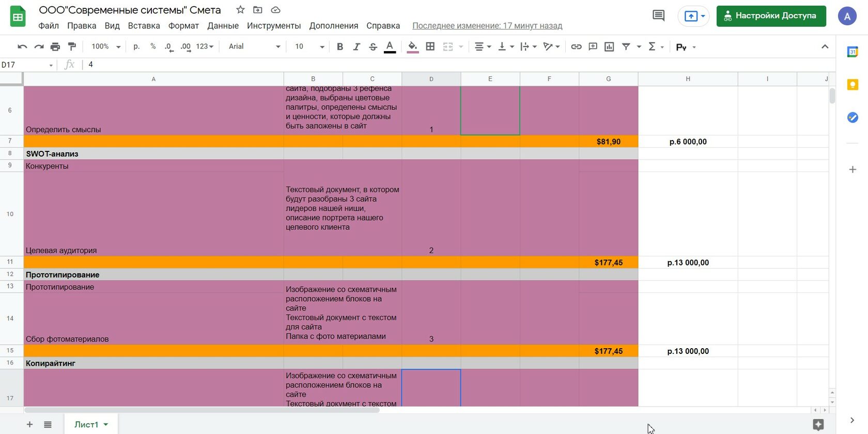Viewport: 868px width, 434px height.
Task: Toggle bold formatting
Action: [340, 47]
